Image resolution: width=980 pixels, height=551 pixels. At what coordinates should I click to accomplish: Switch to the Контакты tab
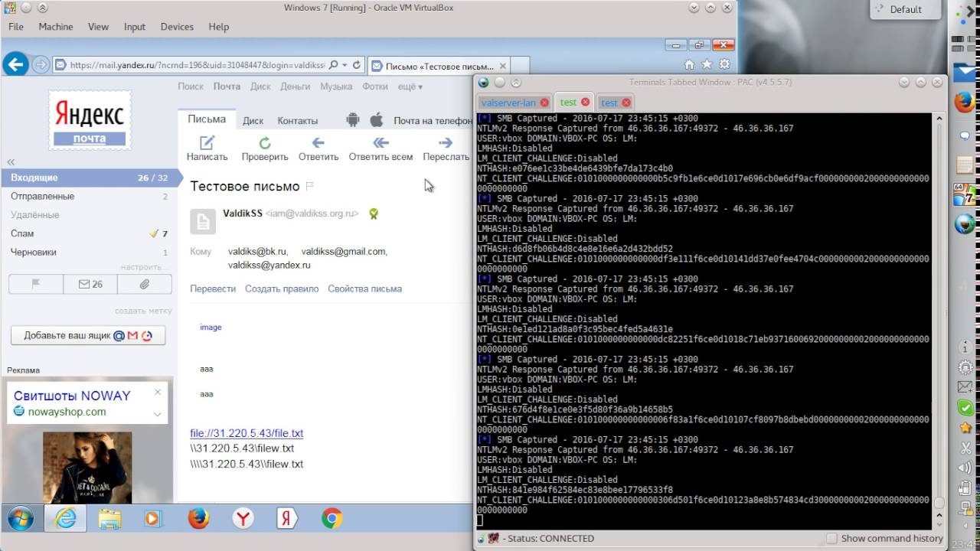point(297,120)
